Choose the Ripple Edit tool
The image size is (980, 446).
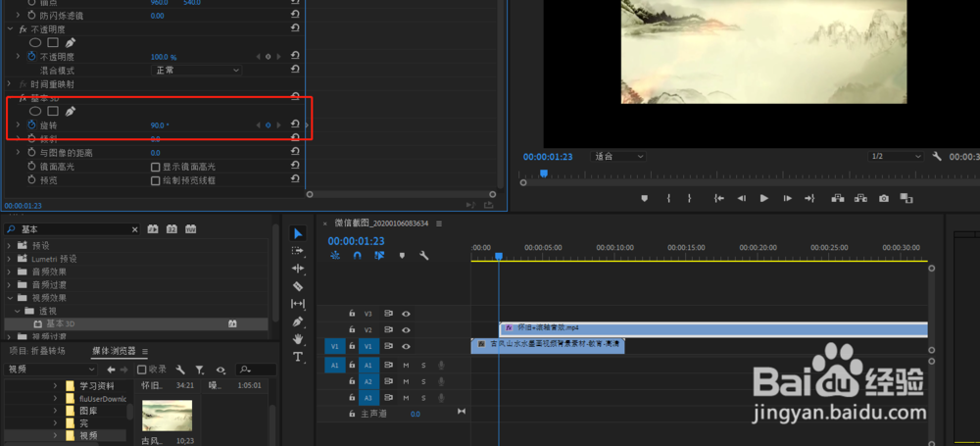[x=298, y=269]
